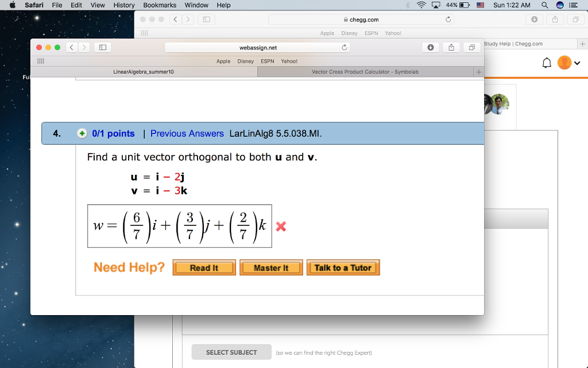Viewport: 588px width, 368px height.
Task: Click the Talk to a Tutor button
Action: 343,267
